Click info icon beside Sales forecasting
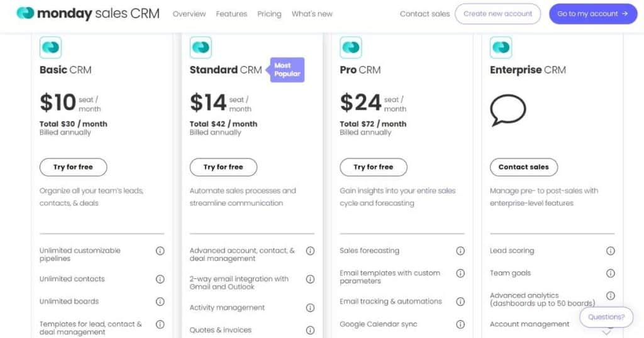Image resolution: width=644 pixels, height=338 pixels. [x=460, y=251]
